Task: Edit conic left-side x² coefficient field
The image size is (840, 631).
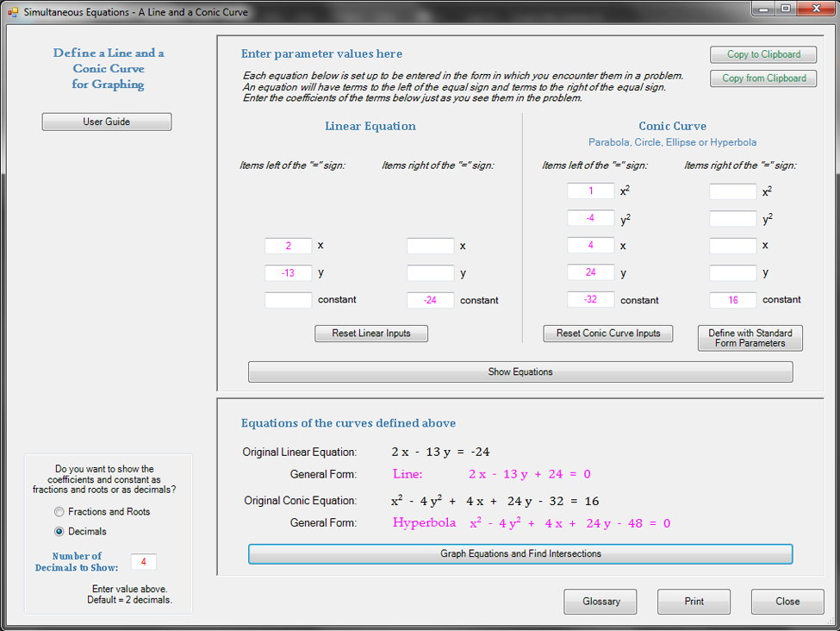Action: (x=590, y=191)
